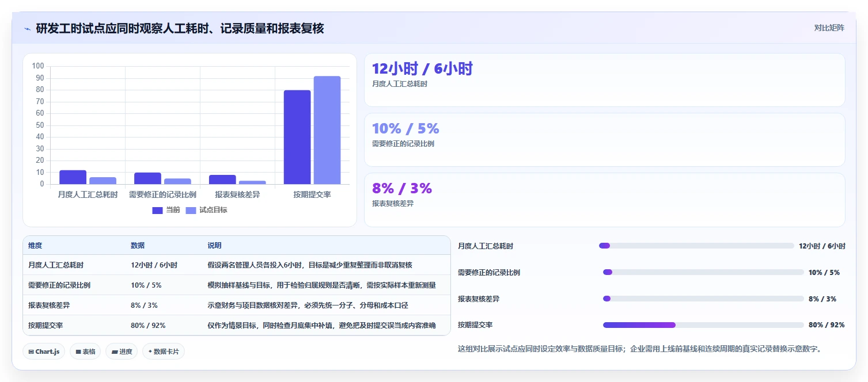Click the 12小时 / 6小时 value beside the progress bar
Image resolution: width=868 pixels, height=382 pixels.
pyautogui.click(x=822, y=246)
